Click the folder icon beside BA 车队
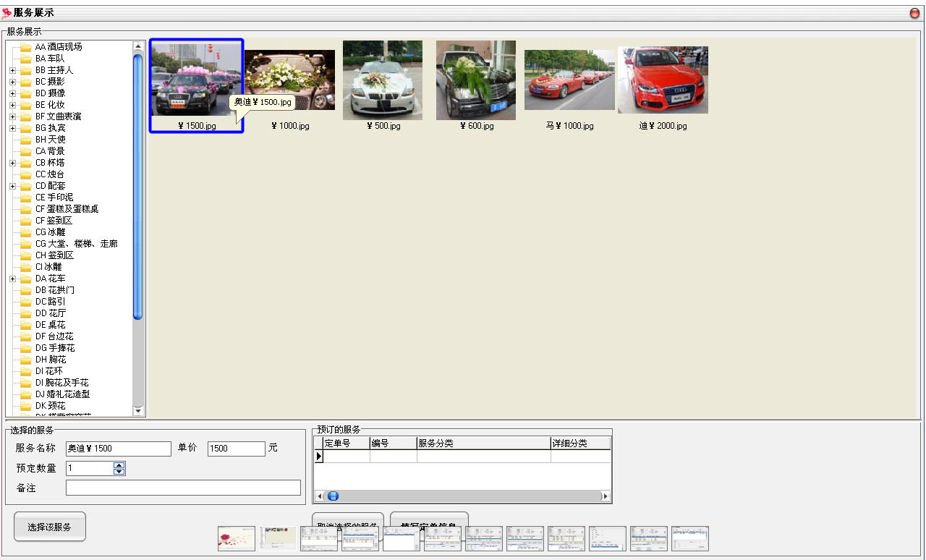This screenshot has width=926, height=560. (x=26, y=59)
